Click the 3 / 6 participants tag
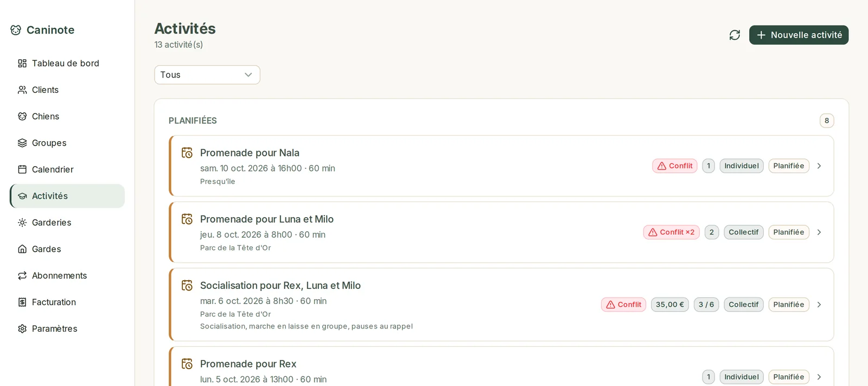 pos(706,305)
